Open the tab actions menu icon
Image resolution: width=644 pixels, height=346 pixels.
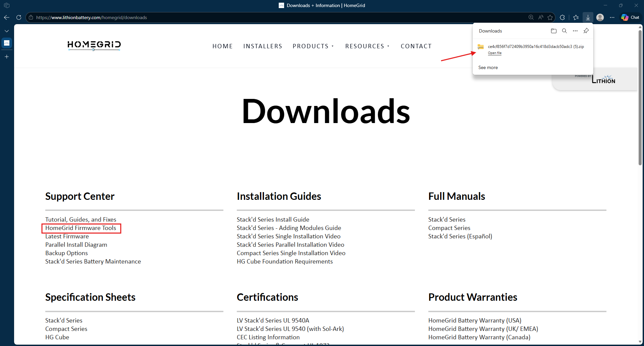point(7,5)
